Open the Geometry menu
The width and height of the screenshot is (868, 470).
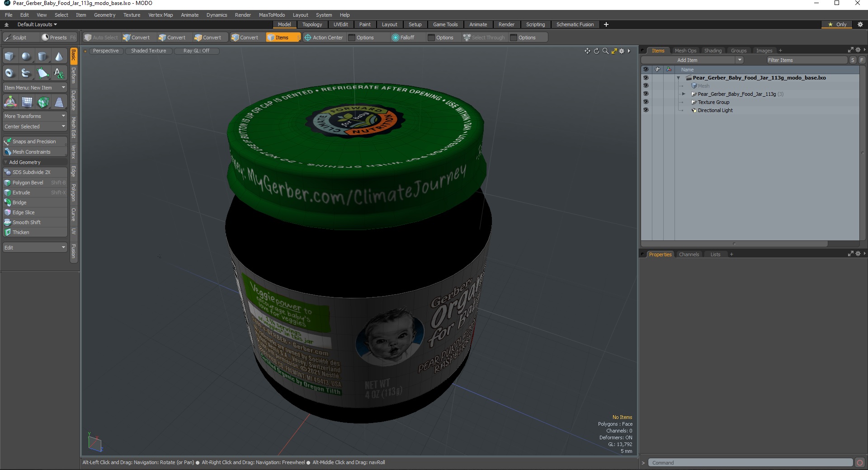(104, 15)
